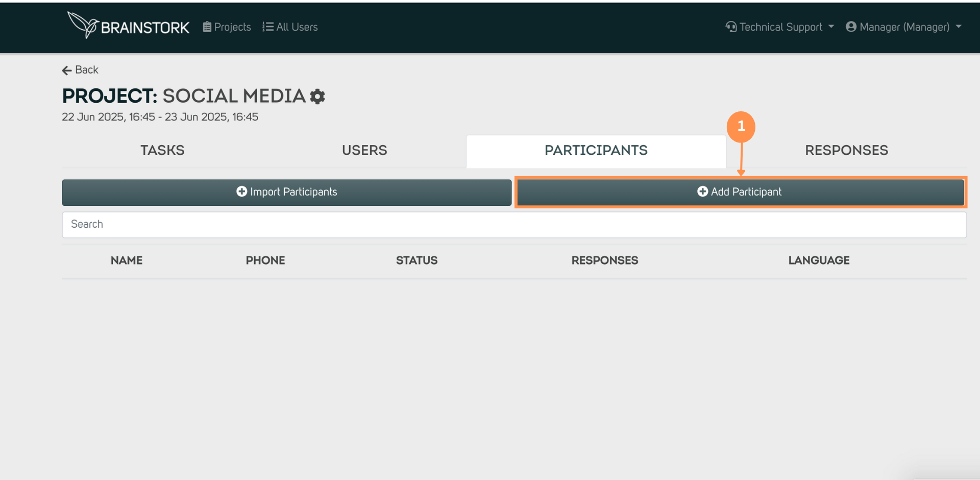This screenshot has width=980, height=480.
Task: Switch to the Users tab
Action: (x=364, y=151)
